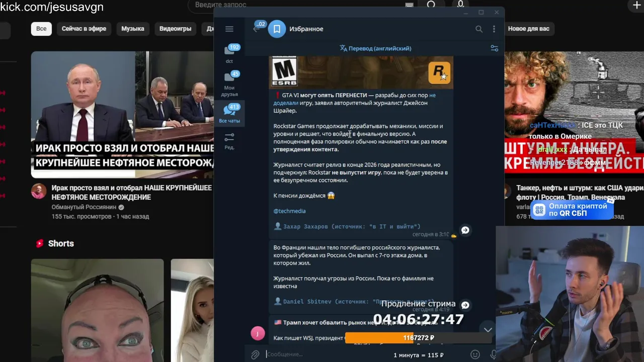This screenshot has height=362, width=644.
Task: Edit folders with the Ред. button
Action: (229, 141)
